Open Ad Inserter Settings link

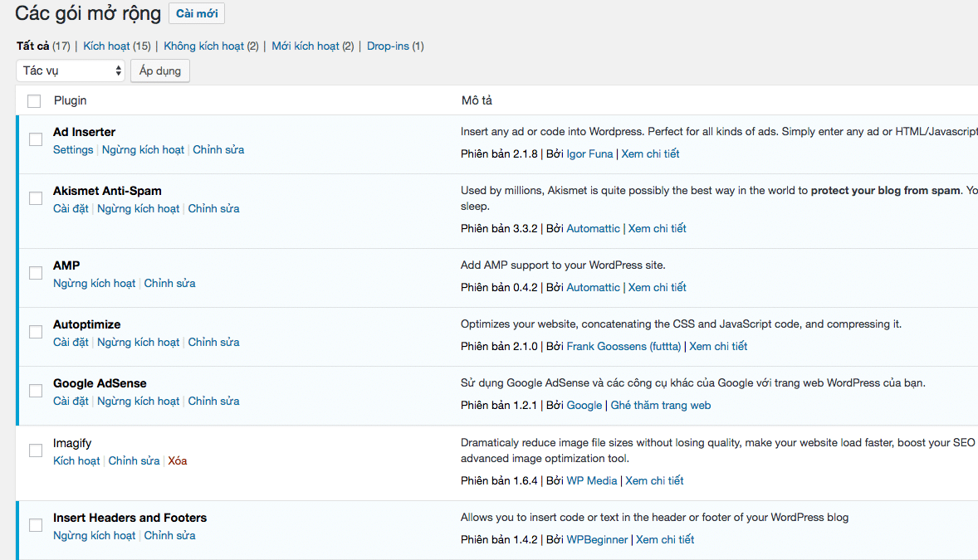(73, 150)
